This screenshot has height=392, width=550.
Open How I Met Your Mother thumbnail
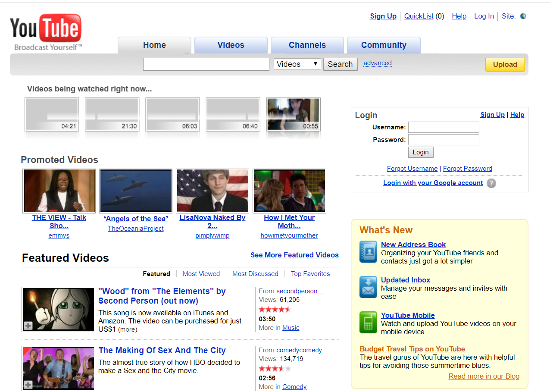[289, 191]
